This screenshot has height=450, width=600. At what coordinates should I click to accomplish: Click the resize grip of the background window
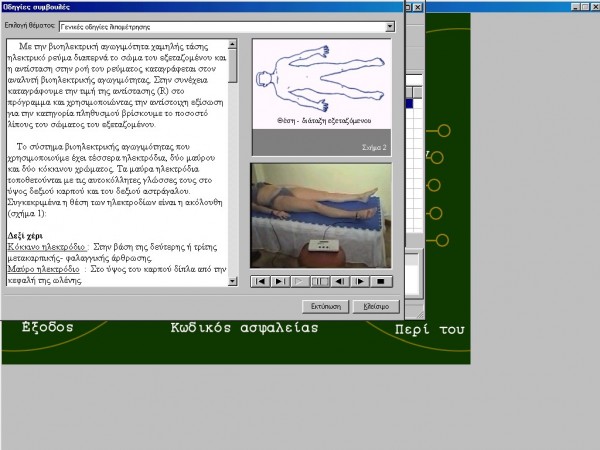(420, 315)
